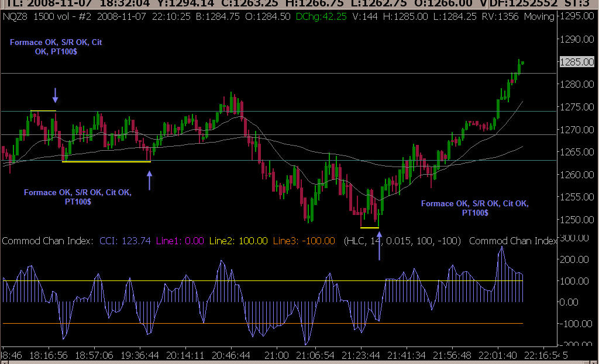Click the H:1266.75 value in top status line

[315, 4]
